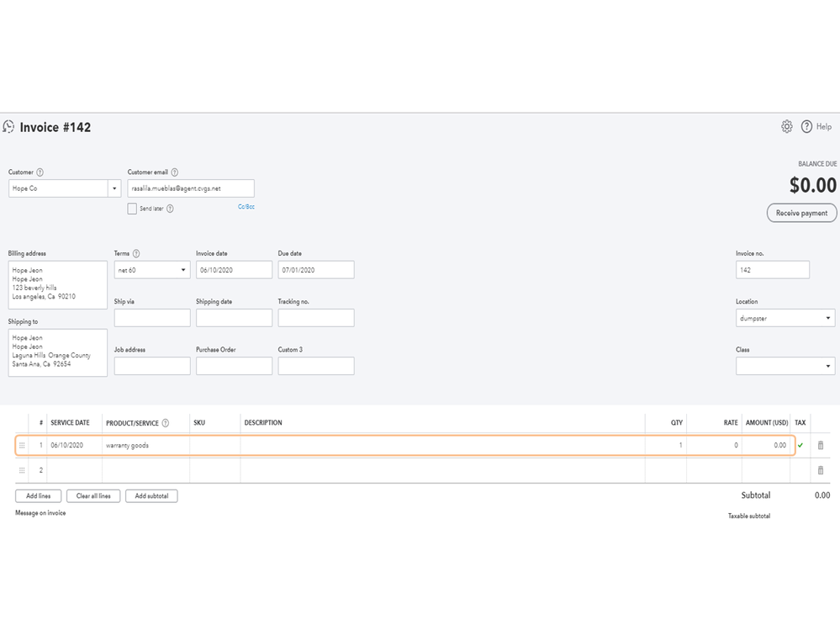
Task: Expand the Customer dropdown
Action: (114, 188)
